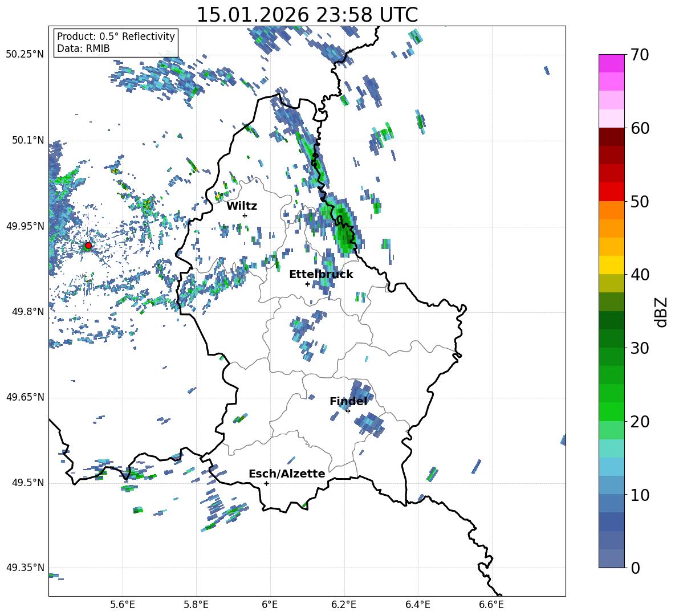Click the 6.6°E longitude label
The width and height of the screenshot is (675, 616).
[491, 605]
